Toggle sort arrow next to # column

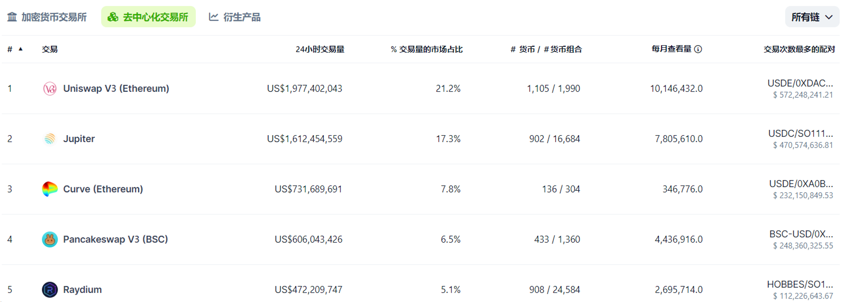tap(20, 49)
